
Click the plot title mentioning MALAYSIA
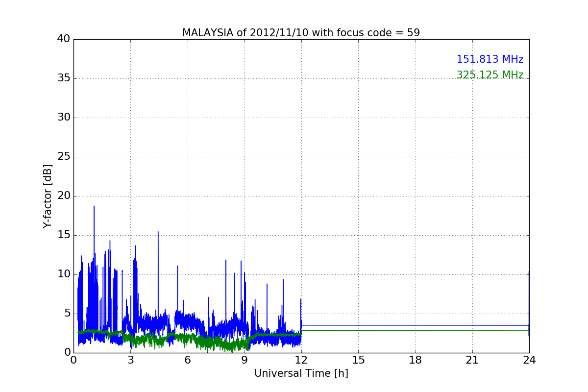click(x=301, y=33)
